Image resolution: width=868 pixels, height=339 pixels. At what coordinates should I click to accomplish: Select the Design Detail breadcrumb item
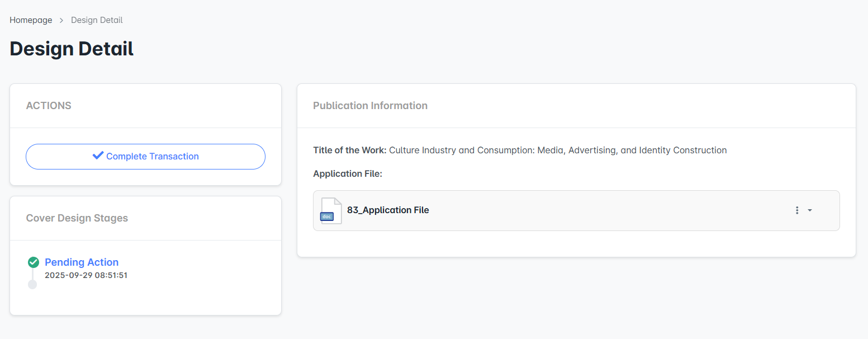coord(97,20)
